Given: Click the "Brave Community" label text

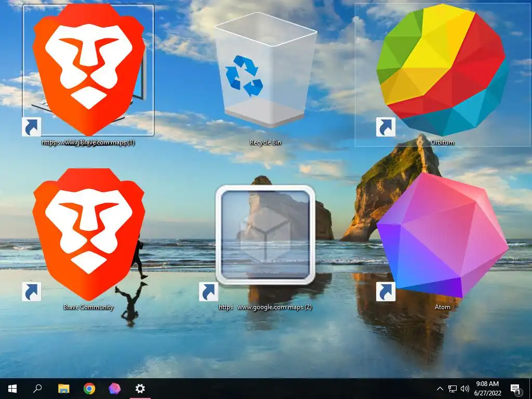Looking at the screenshot, I should pyautogui.click(x=88, y=307).
